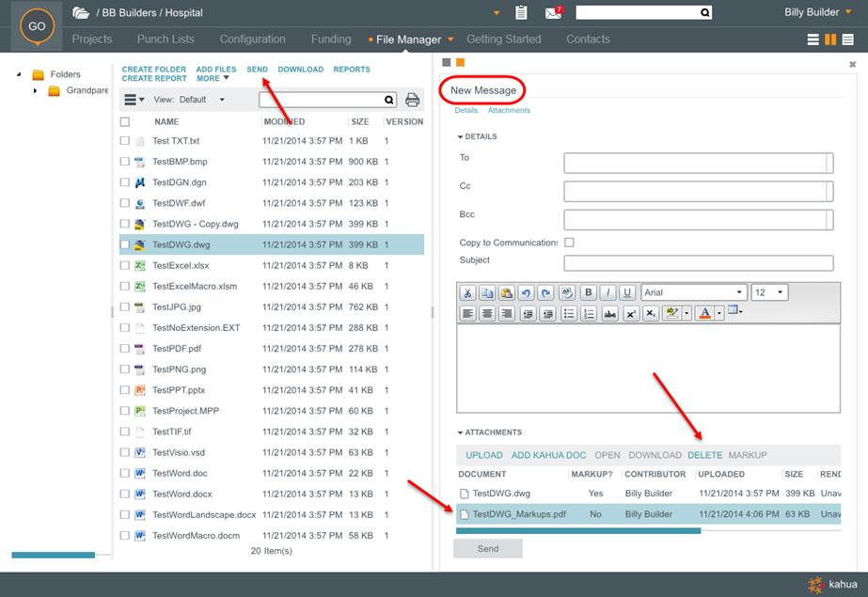The height and width of the screenshot is (597, 868).
Task: Open the mail inbox envelope icon
Action: click(x=553, y=13)
